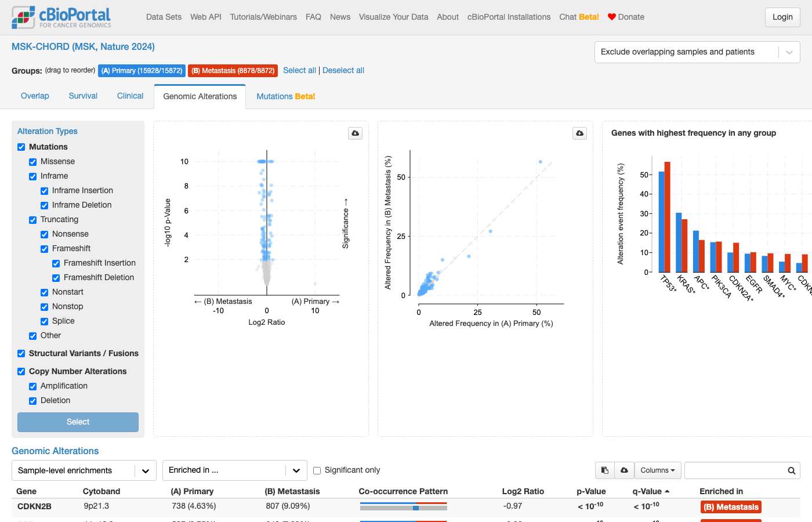Toggle the Deletion checkbox under Copy Number Alterations
This screenshot has height=522, width=812.
coord(33,401)
